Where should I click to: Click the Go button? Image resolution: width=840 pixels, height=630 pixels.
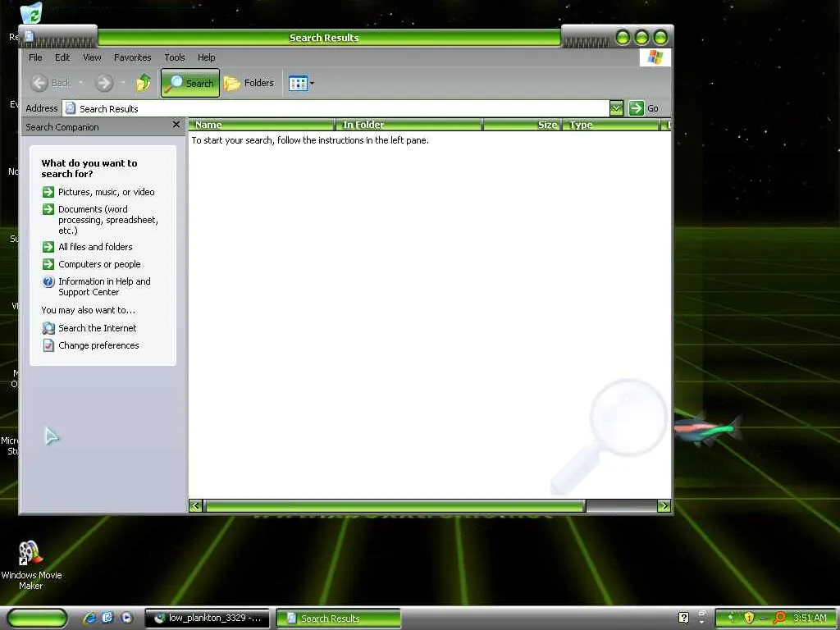tap(644, 108)
